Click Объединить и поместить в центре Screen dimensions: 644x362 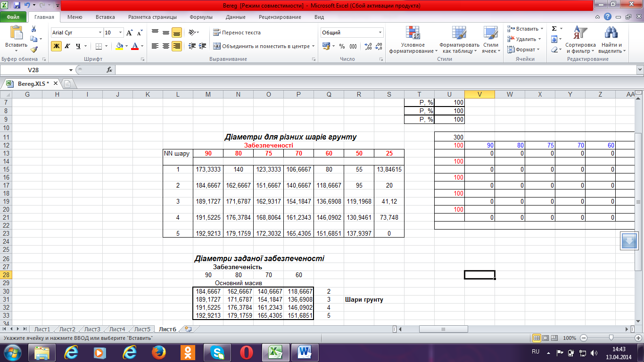point(264,46)
